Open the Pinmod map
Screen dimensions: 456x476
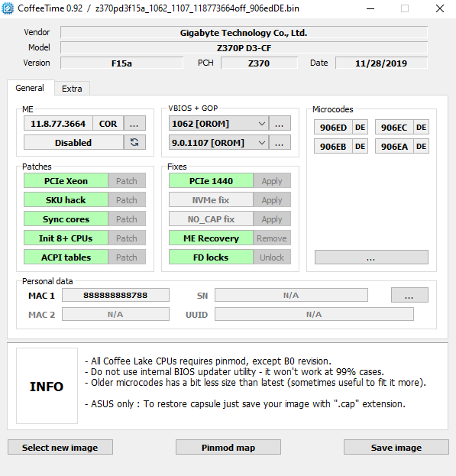(228, 447)
